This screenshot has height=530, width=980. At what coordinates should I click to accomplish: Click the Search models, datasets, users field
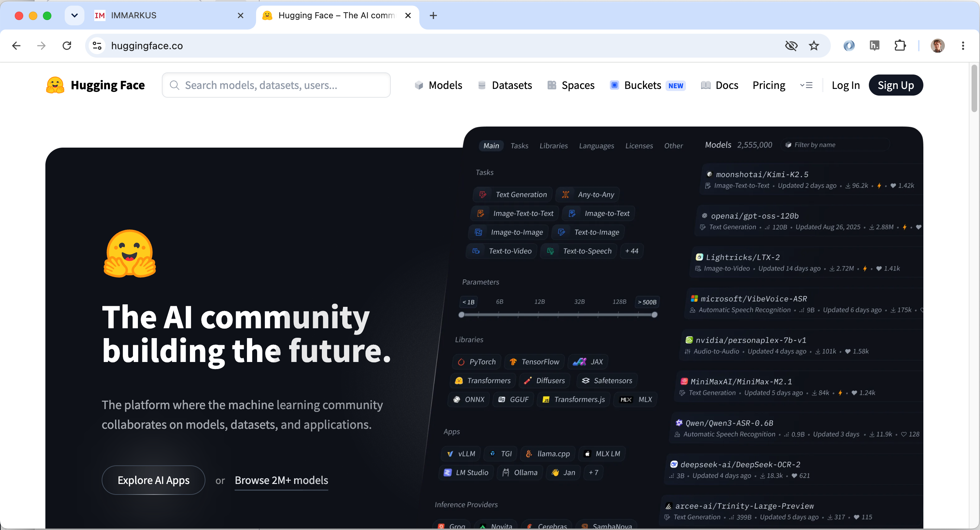[276, 85]
